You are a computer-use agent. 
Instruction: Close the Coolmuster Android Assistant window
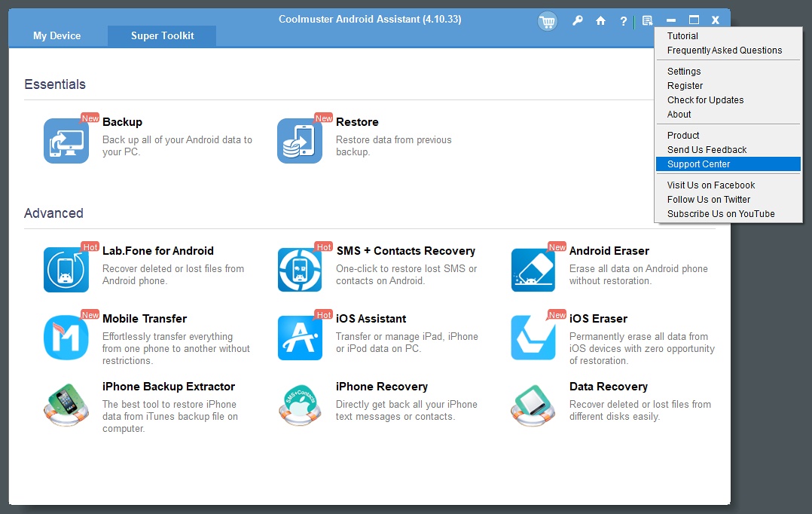coord(715,20)
